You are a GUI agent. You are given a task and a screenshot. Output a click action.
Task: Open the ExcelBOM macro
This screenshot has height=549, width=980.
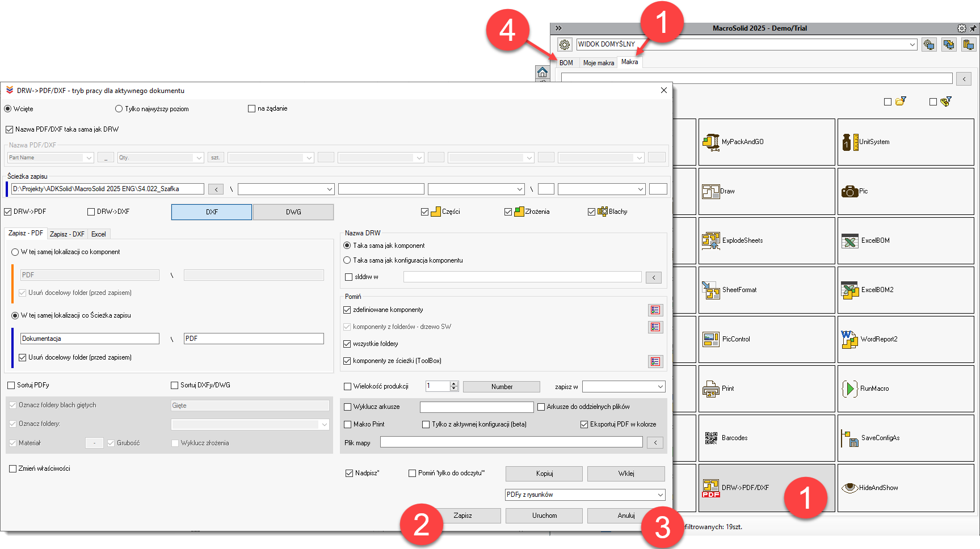(x=906, y=240)
